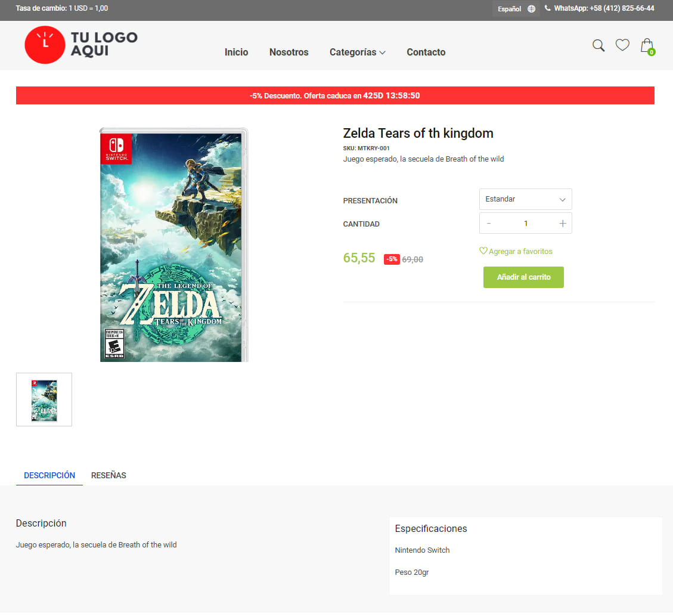Click the Añadir al carrito button
Viewport: 673px width, 616px height.
coord(523,277)
